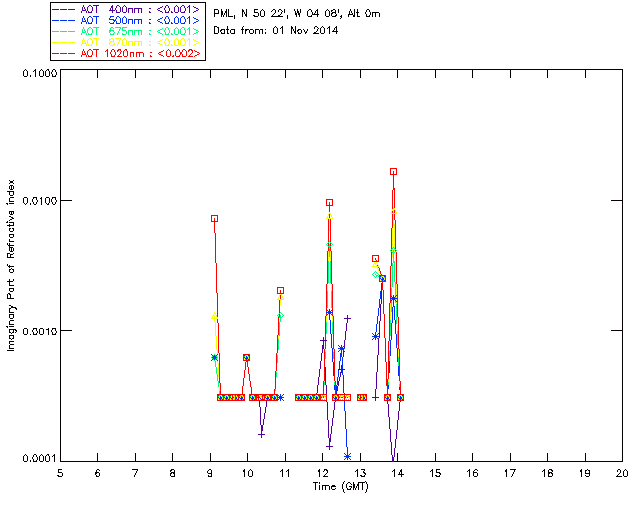Click the PML station location text
This screenshot has width=640, height=512.
tap(297, 14)
